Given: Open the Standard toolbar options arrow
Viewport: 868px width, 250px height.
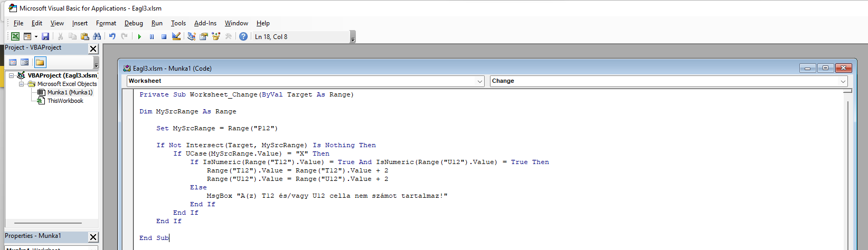Looking at the screenshot, I should pos(353,37).
